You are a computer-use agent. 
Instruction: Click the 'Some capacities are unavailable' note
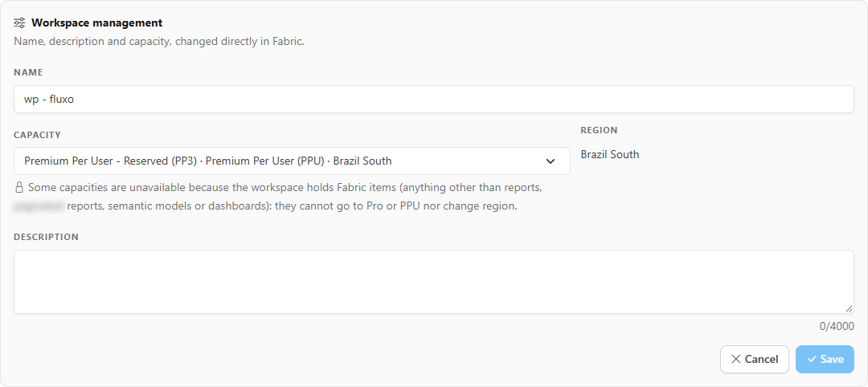click(x=278, y=197)
